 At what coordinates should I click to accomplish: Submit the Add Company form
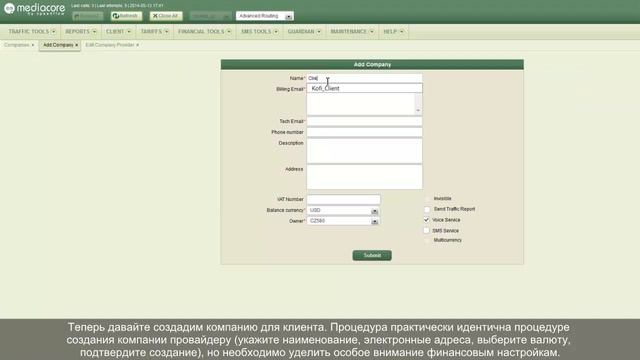372,256
